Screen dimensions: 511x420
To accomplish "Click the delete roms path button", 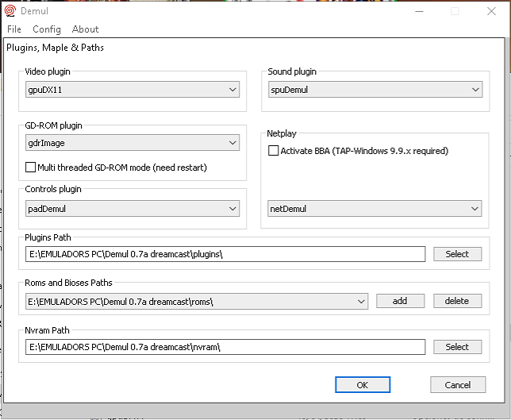I will 457,301.
